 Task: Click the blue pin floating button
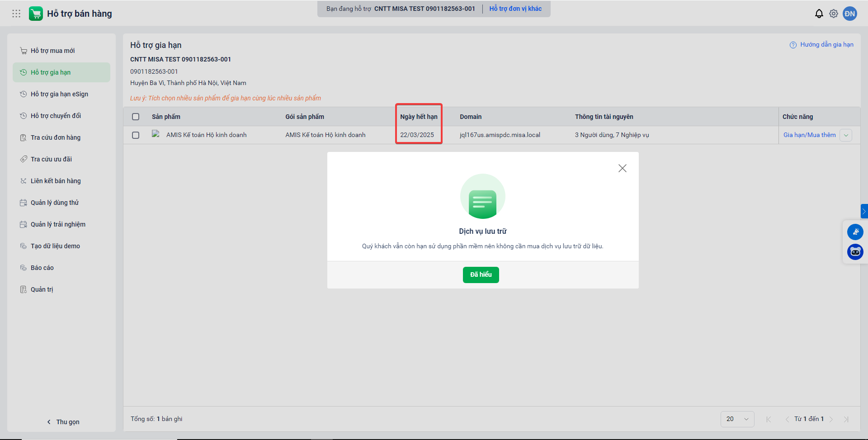coord(855,232)
